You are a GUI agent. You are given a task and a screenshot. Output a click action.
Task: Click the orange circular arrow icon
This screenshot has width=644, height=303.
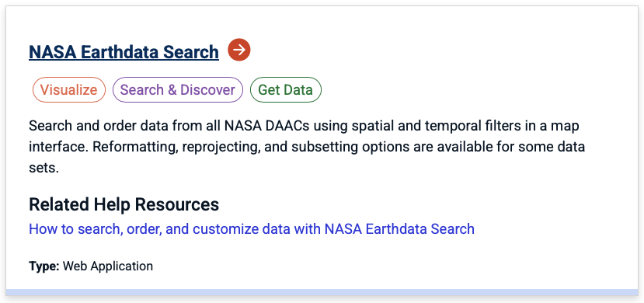[239, 50]
